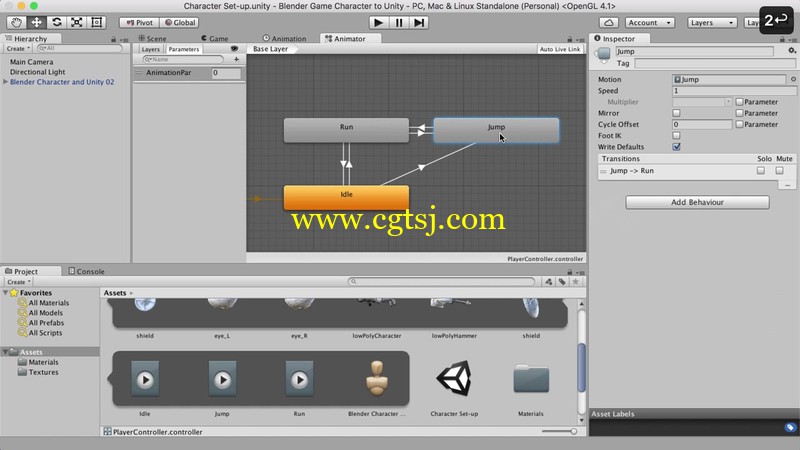The height and width of the screenshot is (450, 800).
Task: Enable Cycle Offset Parameter checkbox
Action: click(739, 124)
